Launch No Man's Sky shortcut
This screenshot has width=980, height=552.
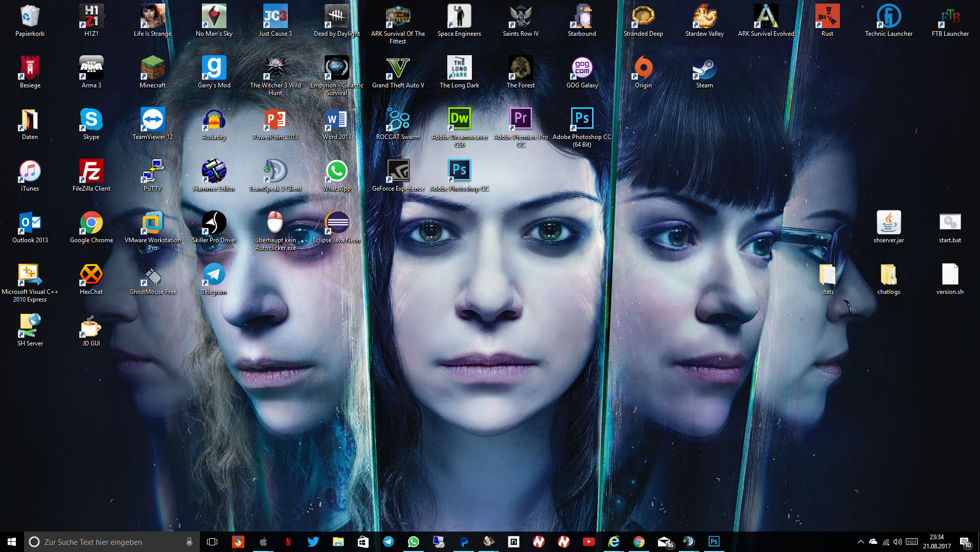pos(214,21)
